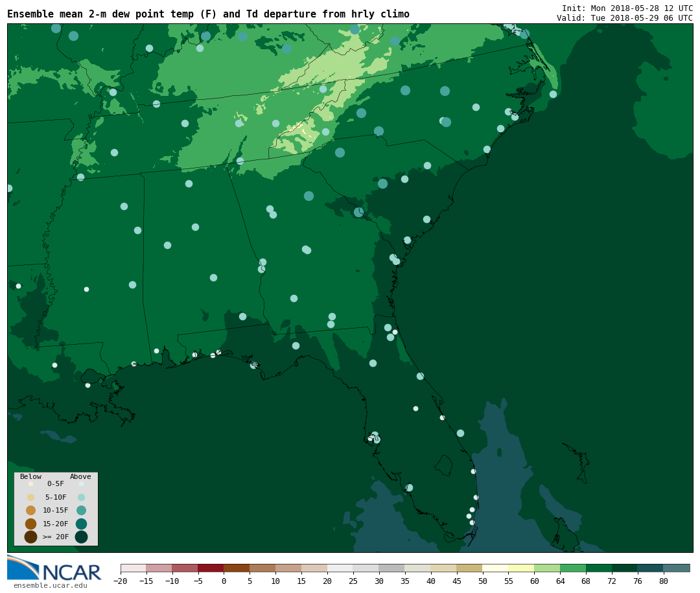Click slate colorbar swatch right of 80
Image resolution: width=700 pixels, height=593 pixels.
[x=677, y=568]
